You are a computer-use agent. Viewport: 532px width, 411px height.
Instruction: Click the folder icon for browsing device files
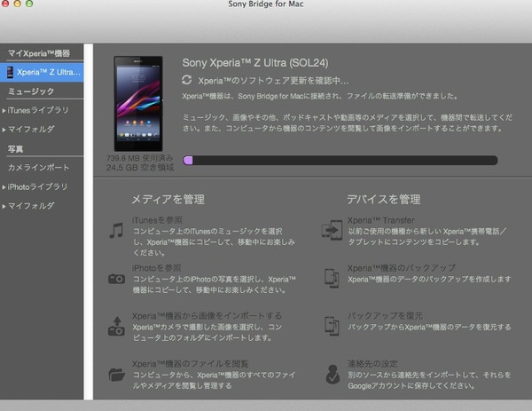[116, 375]
